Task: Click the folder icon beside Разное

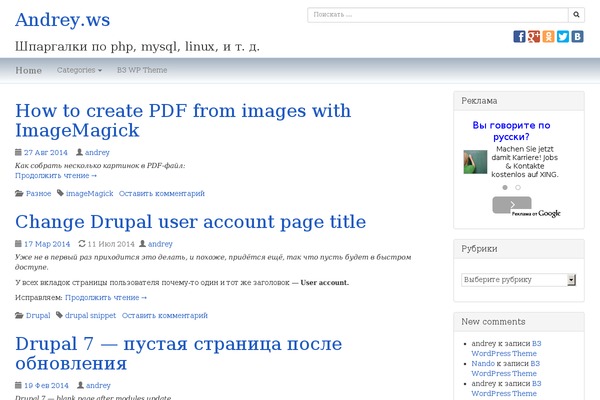Action: (x=19, y=193)
